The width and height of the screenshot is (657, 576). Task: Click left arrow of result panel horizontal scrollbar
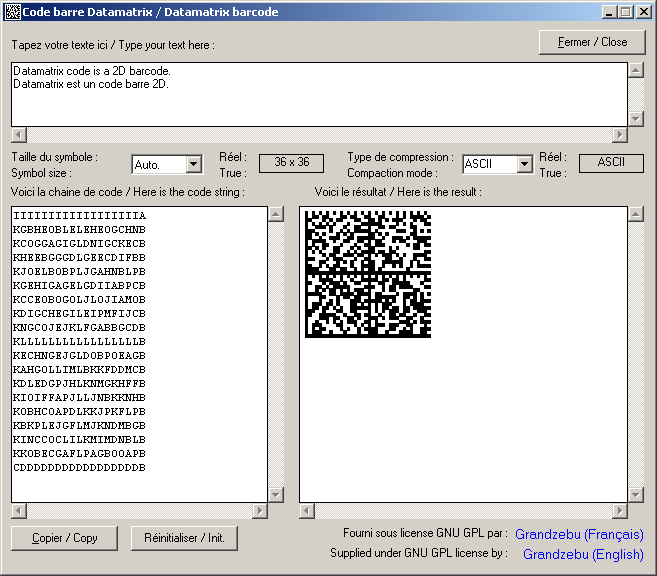click(x=307, y=511)
